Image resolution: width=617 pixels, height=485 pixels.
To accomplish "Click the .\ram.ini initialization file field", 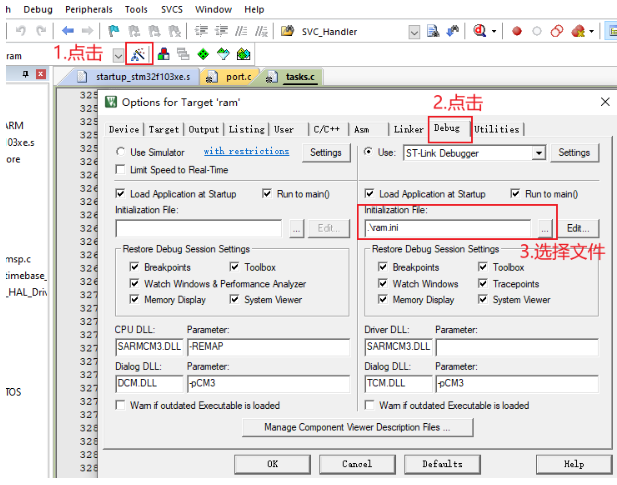I will (x=447, y=228).
